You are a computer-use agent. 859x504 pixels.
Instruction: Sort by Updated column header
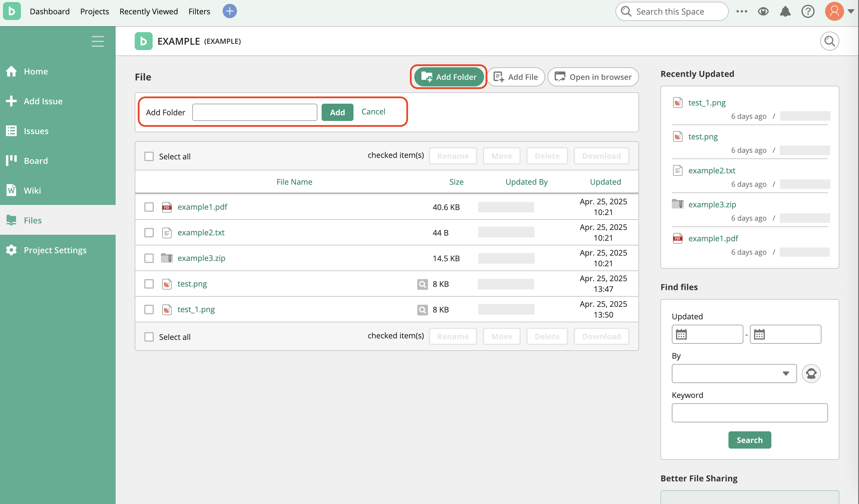pos(605,182)
